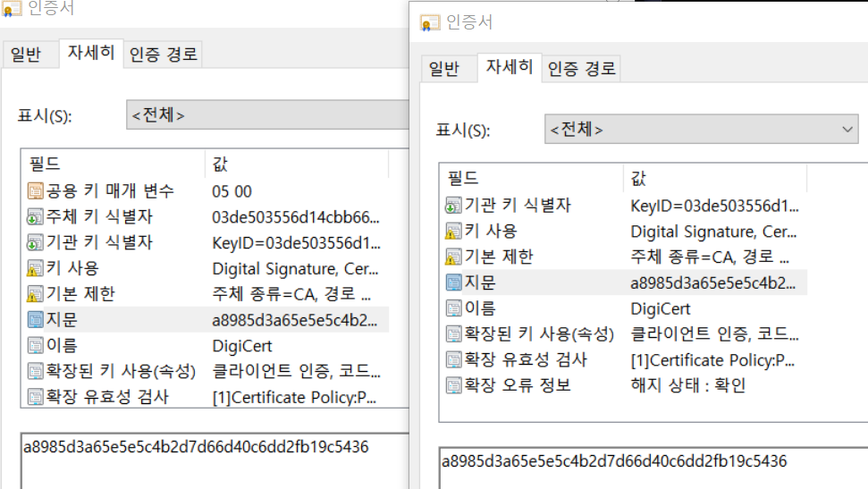Click 값 column header in left window
Viewport: 868px width, 489px height.
click(x=297, y=164)
